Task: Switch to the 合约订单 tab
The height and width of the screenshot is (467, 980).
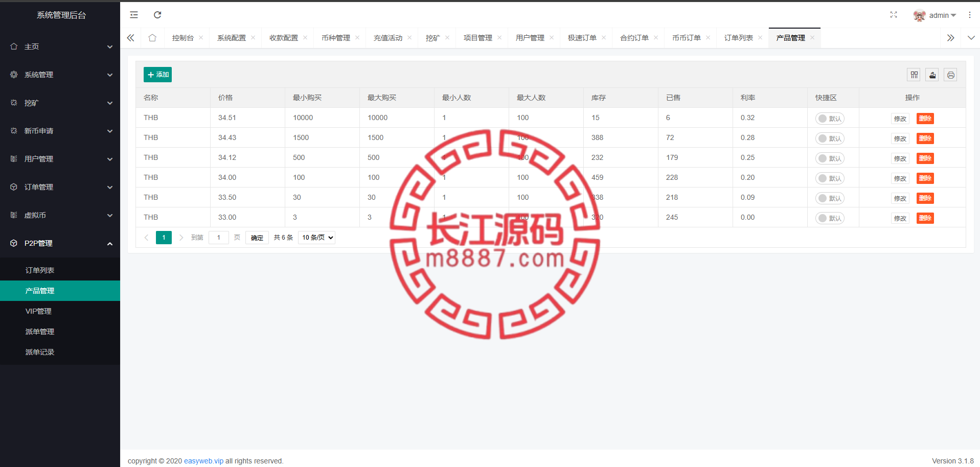Action: (x=634, y=38)
